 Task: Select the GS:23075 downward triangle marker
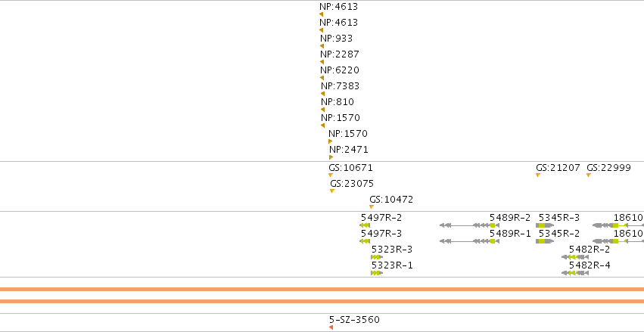(x=332, y=191)
